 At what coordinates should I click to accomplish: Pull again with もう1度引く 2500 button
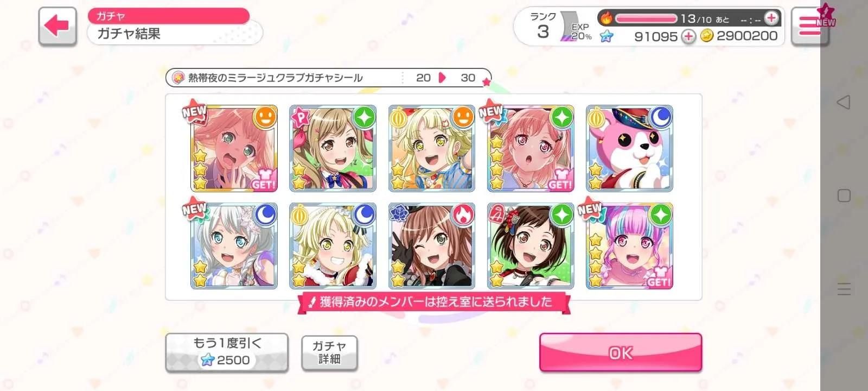tap(227, 352)
